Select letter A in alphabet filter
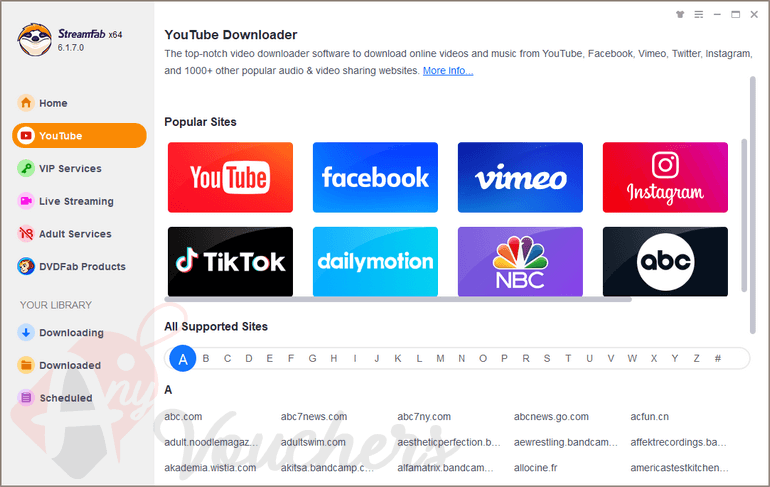770x487 pixels. [183, 358]
